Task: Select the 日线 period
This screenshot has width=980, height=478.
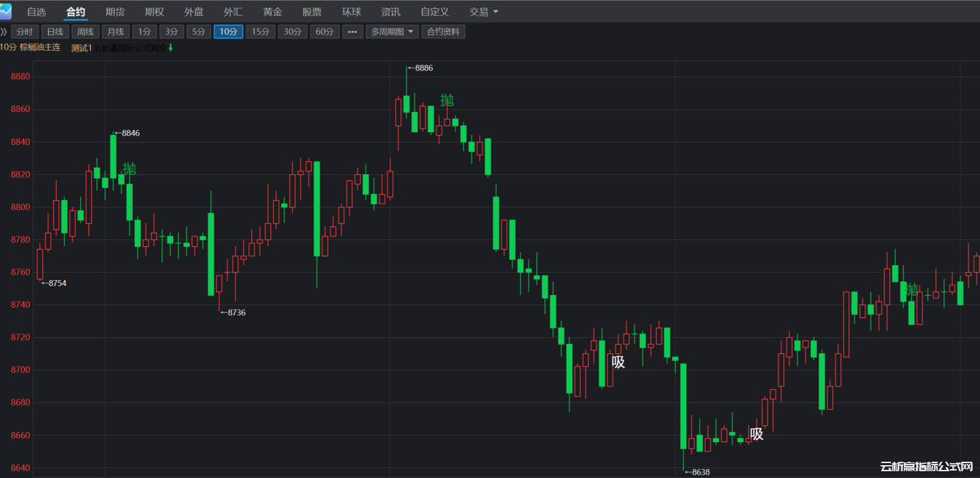Action: 55,32
